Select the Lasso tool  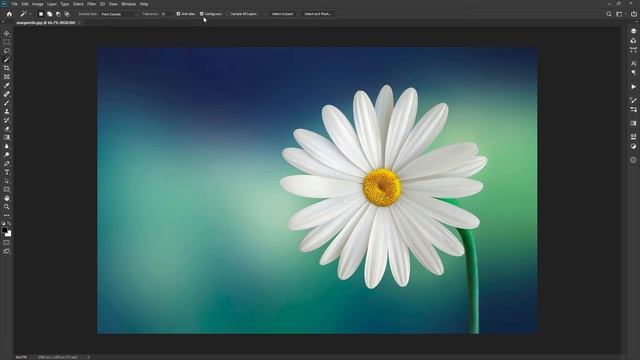7,51
